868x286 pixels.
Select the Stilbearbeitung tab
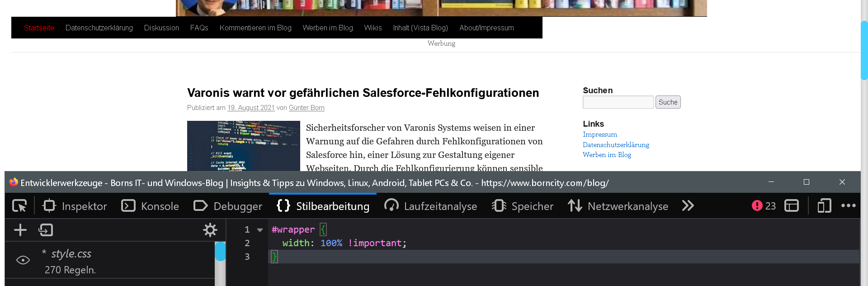click(x=323, y=206)
